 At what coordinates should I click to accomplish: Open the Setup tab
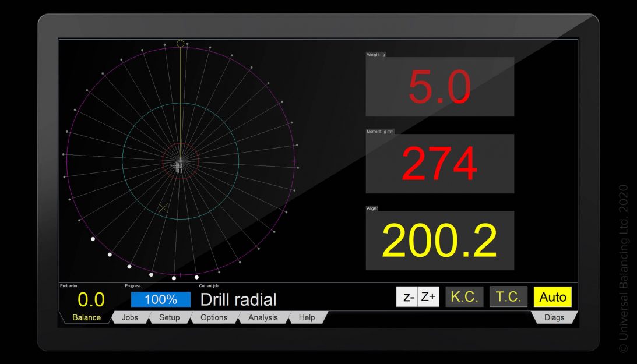point(169,317)
